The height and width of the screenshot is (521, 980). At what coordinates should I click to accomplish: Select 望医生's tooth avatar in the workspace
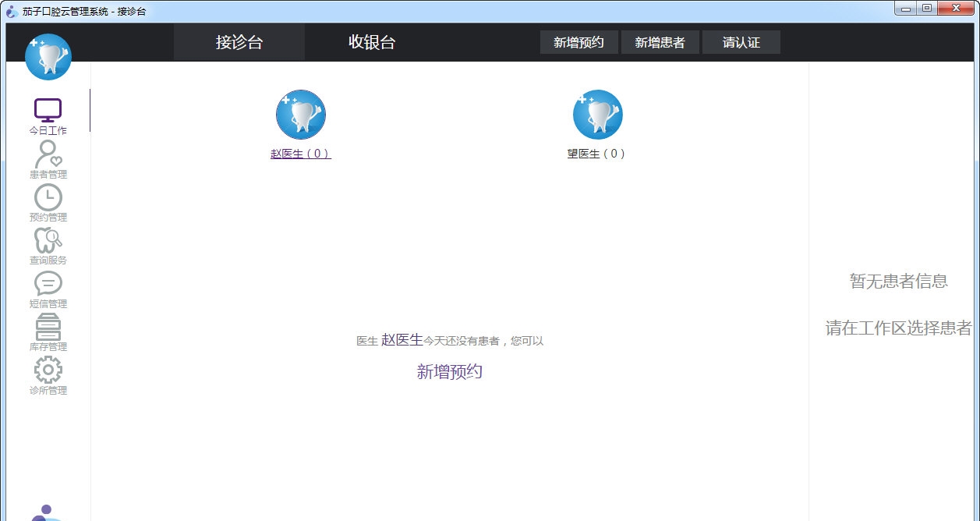point(597,114)
